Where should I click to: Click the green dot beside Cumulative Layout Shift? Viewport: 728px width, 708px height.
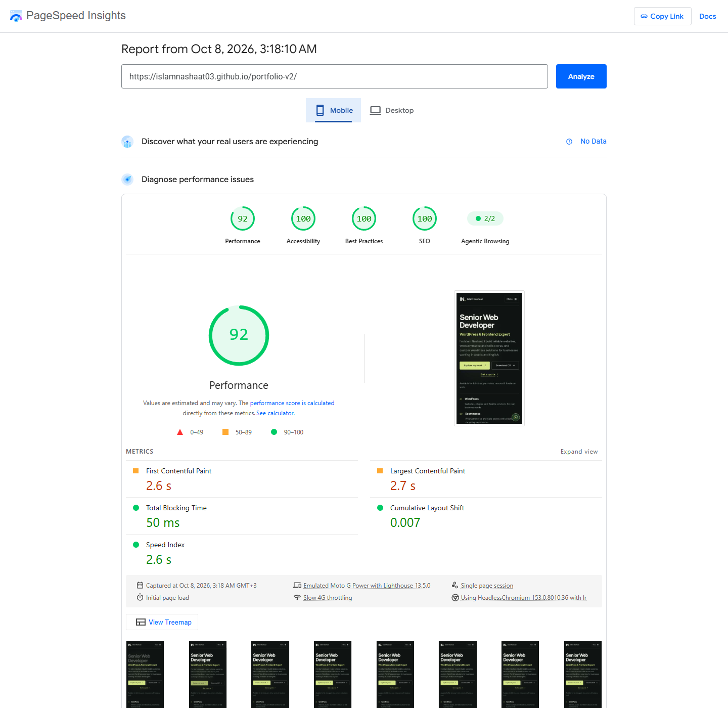[380, 508]
